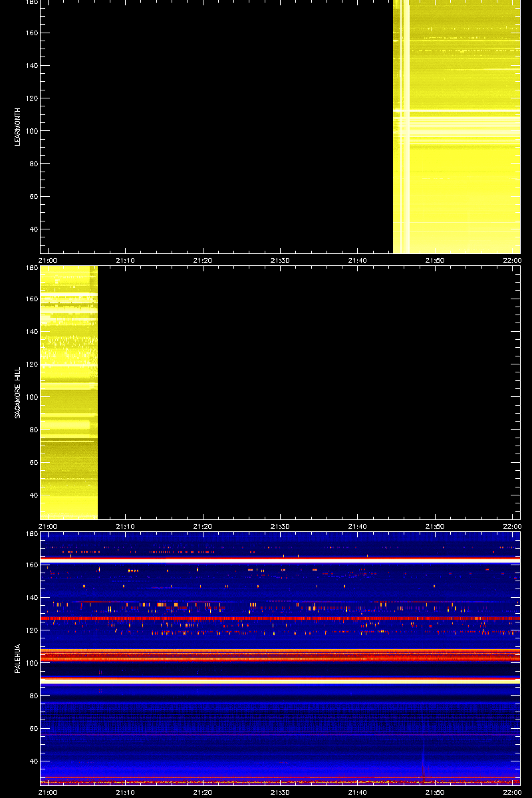Select Sagamore Hill frequency label 60
This screenshot has height=798, width=532.
(33, 463)
